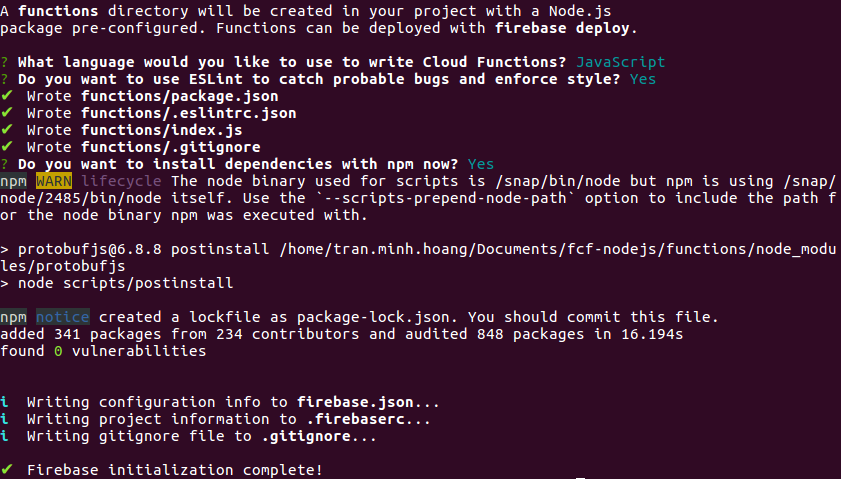The height and width of the screenshot is (479, 841).
Task: Click the checkmark beside "Wrote functions/.gitignore"
Action: click(6, 147)
